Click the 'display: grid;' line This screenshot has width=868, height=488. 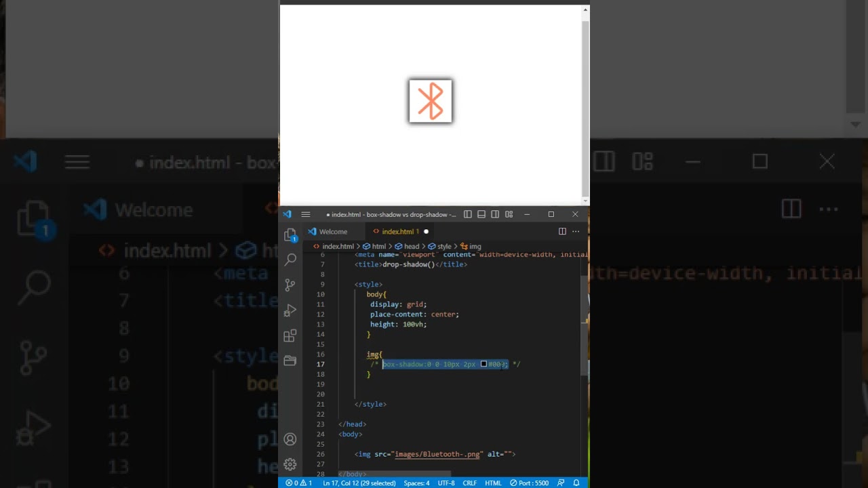(x=398, y=304)
